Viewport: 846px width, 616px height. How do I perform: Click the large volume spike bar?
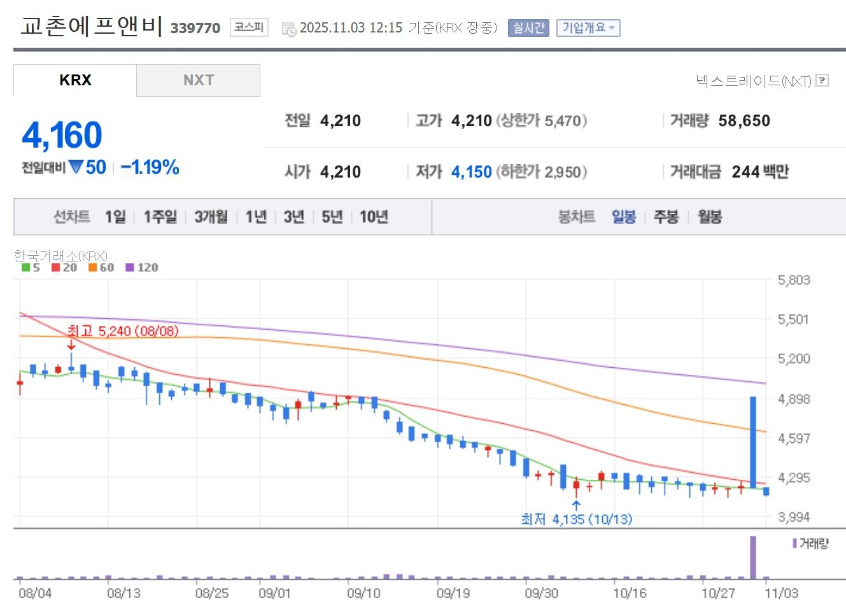click(x=753, y=557)
